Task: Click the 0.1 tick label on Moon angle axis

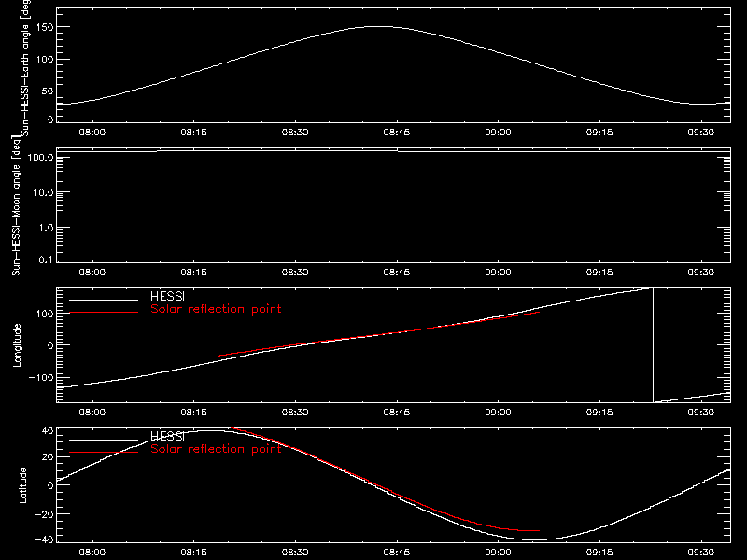Action: 46,259
